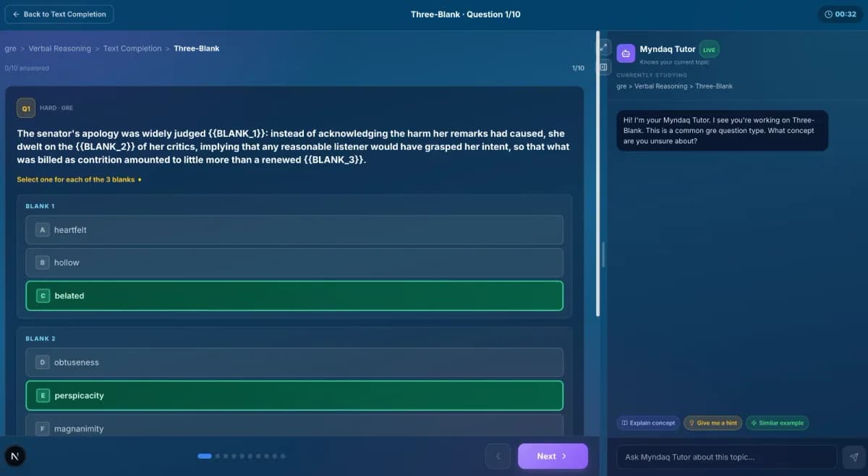The image size is (868, 476).
Task: Select answer B hollow
Action: coord(294,263)
